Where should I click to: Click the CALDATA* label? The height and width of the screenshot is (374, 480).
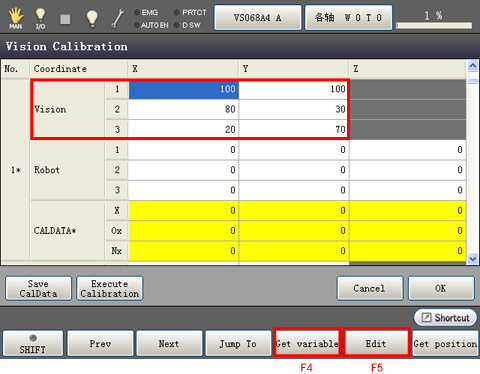click(x=55, y=231)
